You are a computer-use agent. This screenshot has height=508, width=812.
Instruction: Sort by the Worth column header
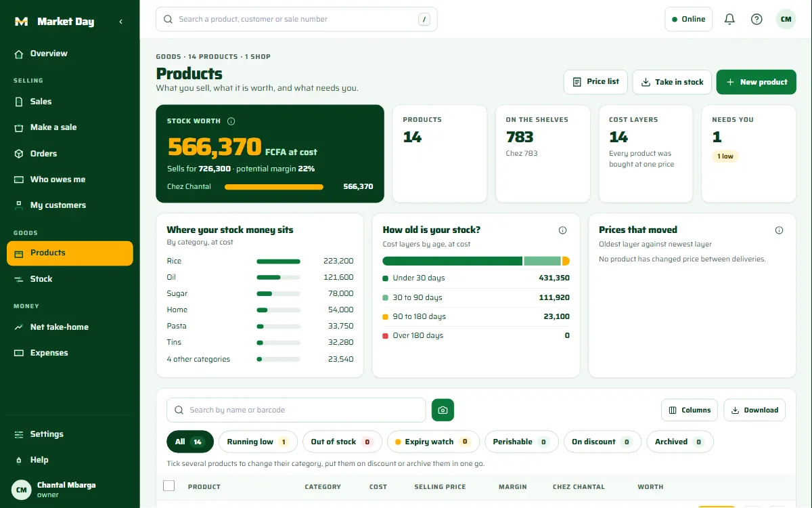point(650,486)
